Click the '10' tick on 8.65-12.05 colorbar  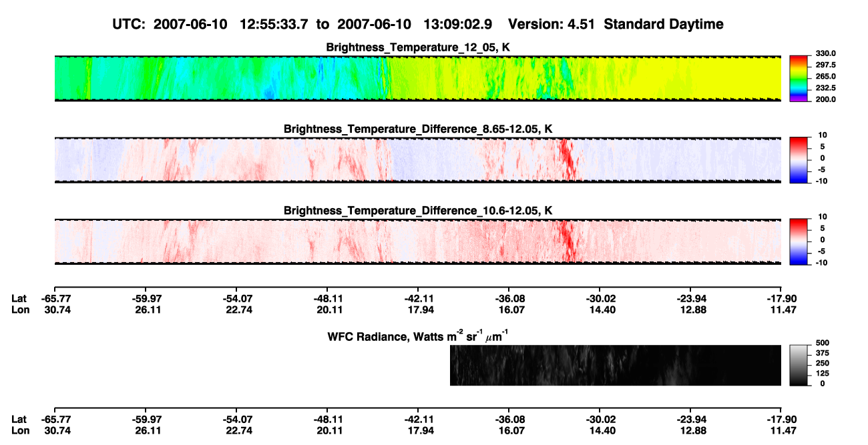[823, 135]
